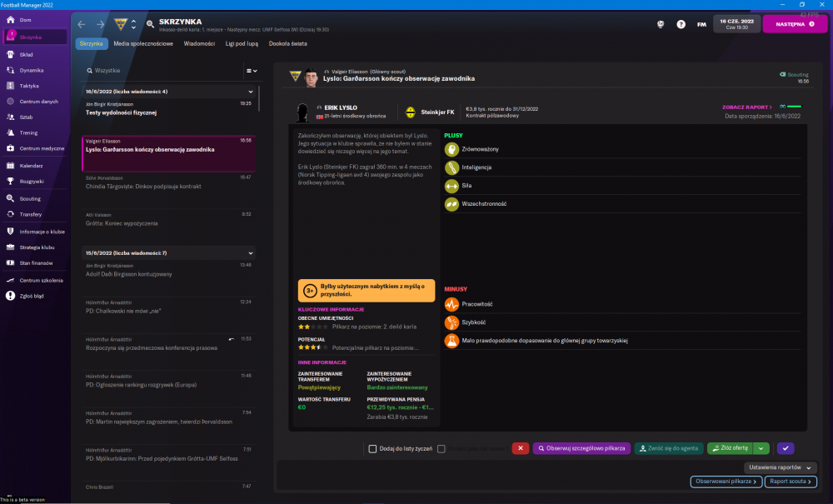Open the FM menu icon
The height and width of the screenshot is (504, 833).
click(702, 24)
